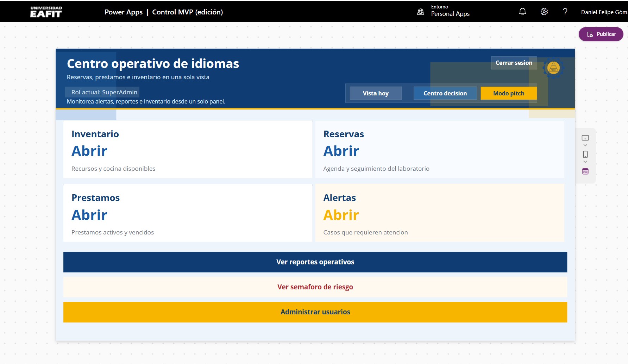
Task: Click the Power Apps title link
Action: point(124,12)
